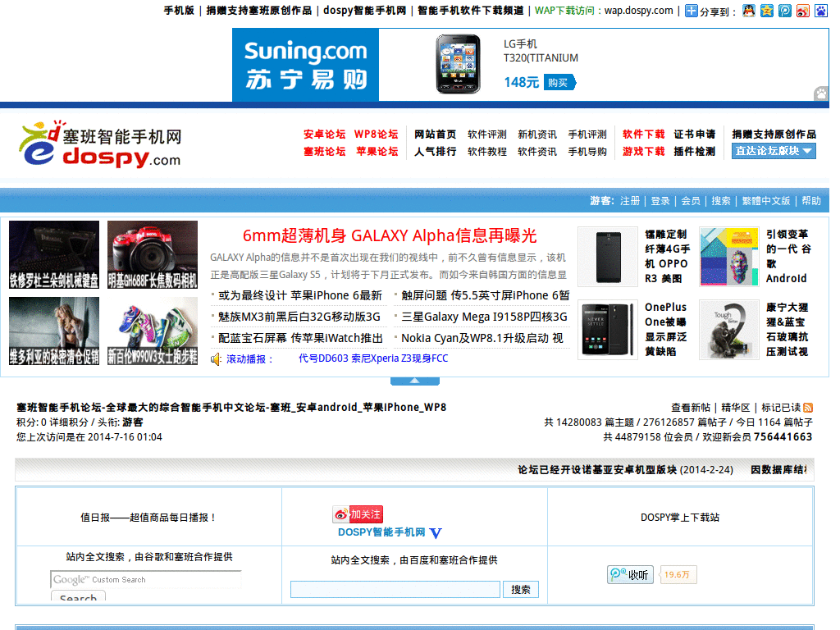Viewport: 840px width, 630px height.
Task: Open 证书申请 in the navigation
Action: (695, 135)
